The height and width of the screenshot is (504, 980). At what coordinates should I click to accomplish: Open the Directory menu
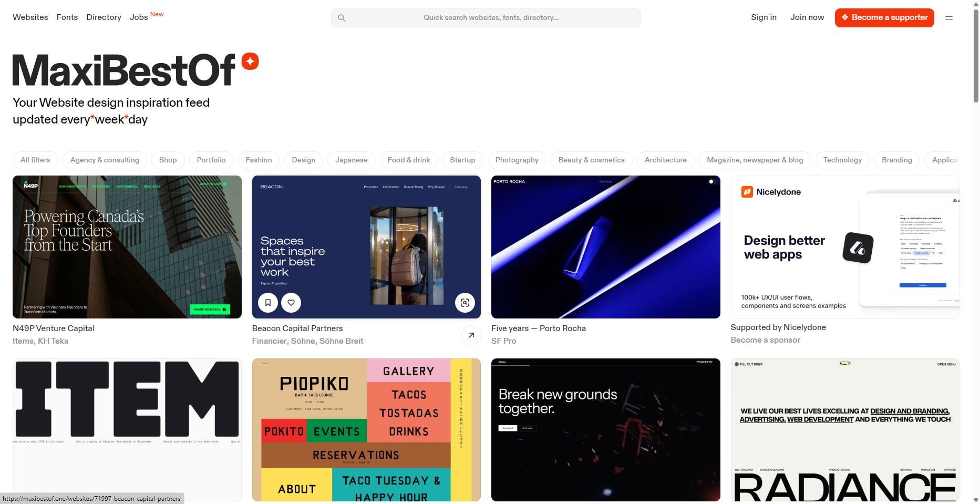click(104, 17)
